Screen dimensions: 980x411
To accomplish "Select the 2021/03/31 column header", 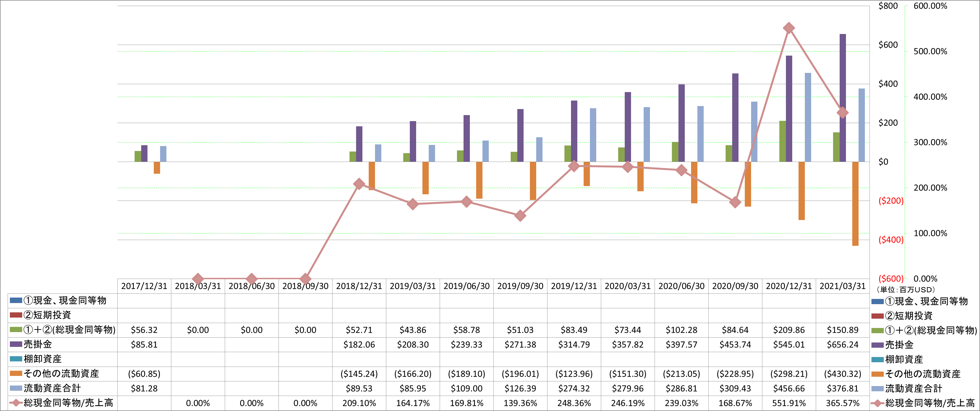I will [x=842, y=286].
